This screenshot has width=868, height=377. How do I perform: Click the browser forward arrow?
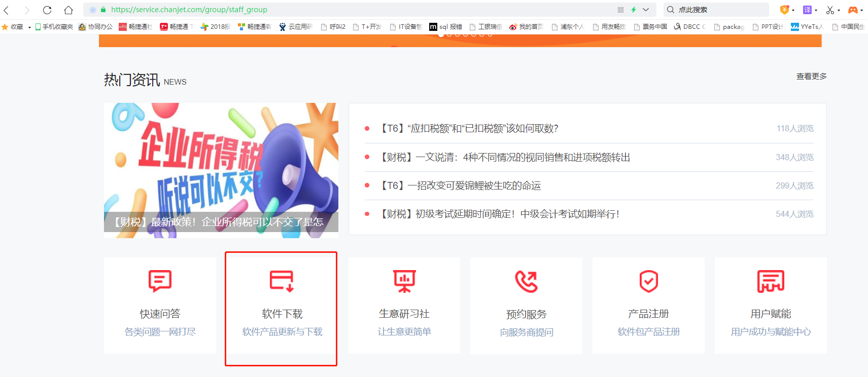tap(27, 10)
